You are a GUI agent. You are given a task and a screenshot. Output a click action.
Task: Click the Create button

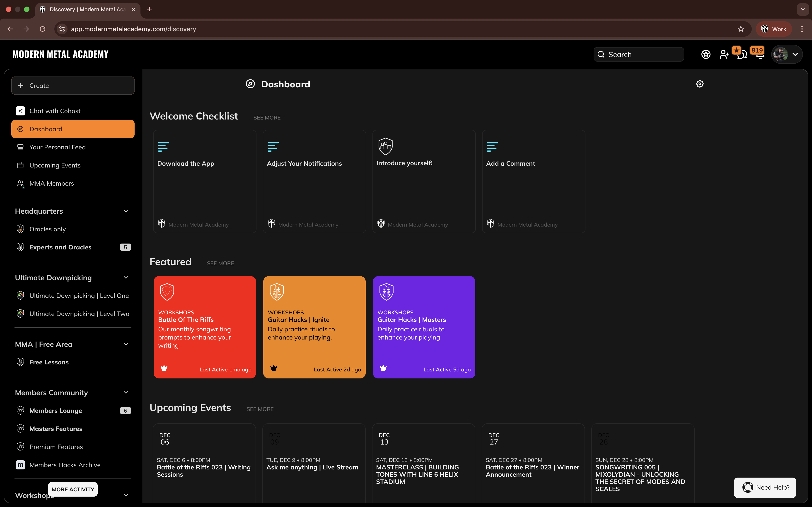[x=73, y=86]
